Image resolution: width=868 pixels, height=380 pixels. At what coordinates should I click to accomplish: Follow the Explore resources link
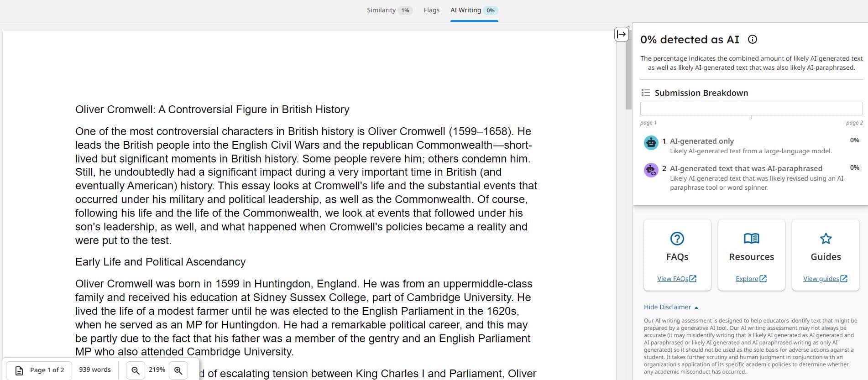coord(751,279)
